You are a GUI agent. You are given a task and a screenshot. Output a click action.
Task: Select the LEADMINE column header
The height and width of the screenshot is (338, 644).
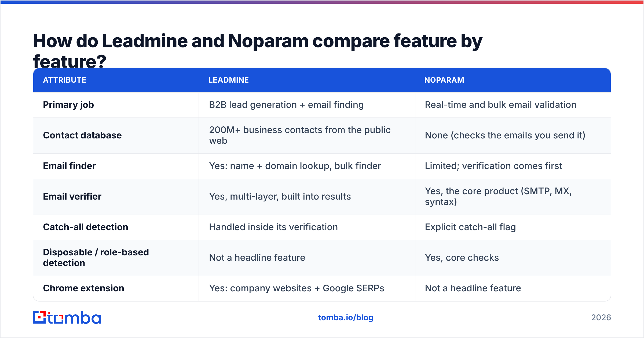tap(229, 80)
